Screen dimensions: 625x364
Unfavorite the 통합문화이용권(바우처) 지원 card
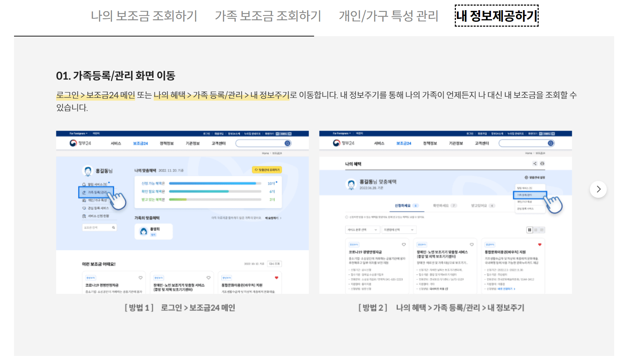(540, 244)
